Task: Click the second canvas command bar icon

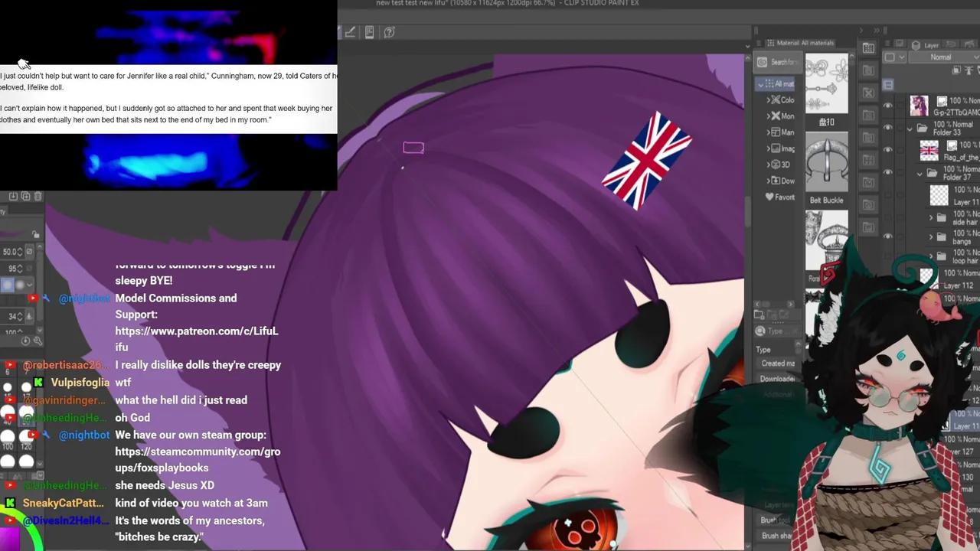Action: (370, 32)
